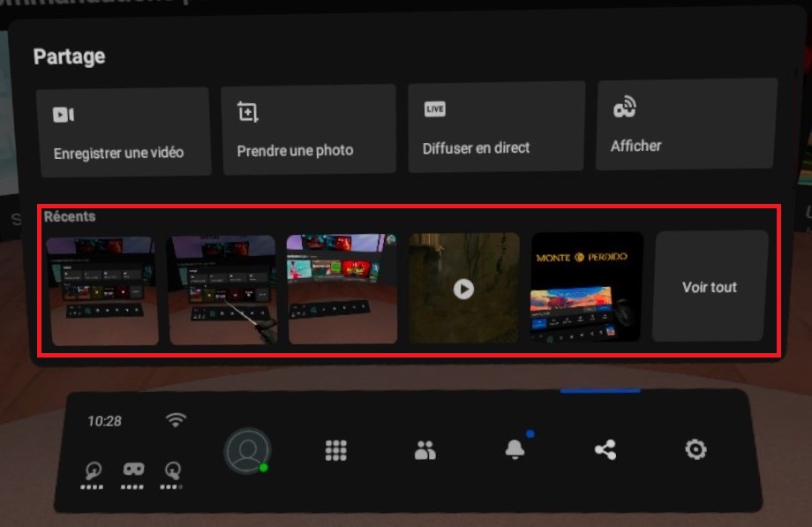Image resolution: width=812 pixels, height=527 pixels.
Task: Check the left controller battery icon
Action: pos(93,472)
